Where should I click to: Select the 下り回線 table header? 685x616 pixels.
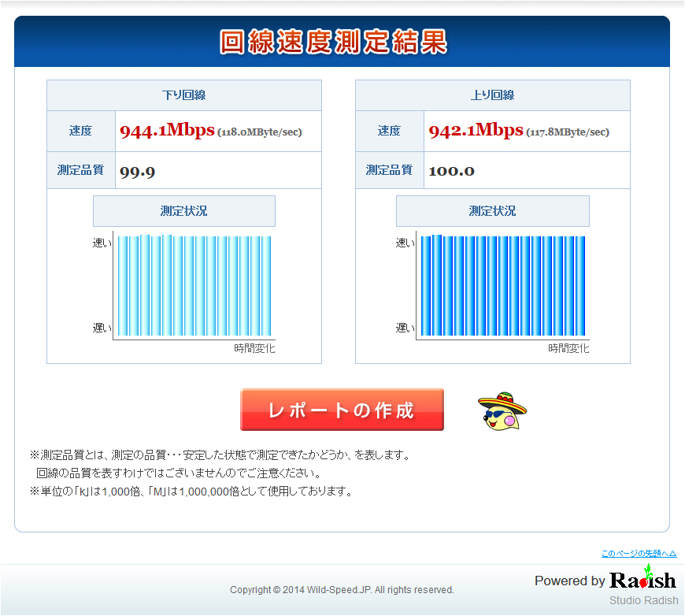[x=183, y=95]
